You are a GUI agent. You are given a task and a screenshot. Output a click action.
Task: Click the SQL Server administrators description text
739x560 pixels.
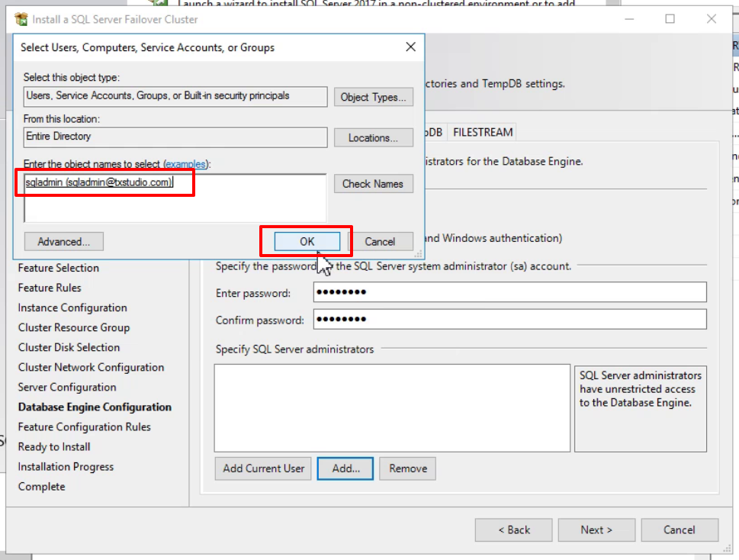click(x=640, y=389)
